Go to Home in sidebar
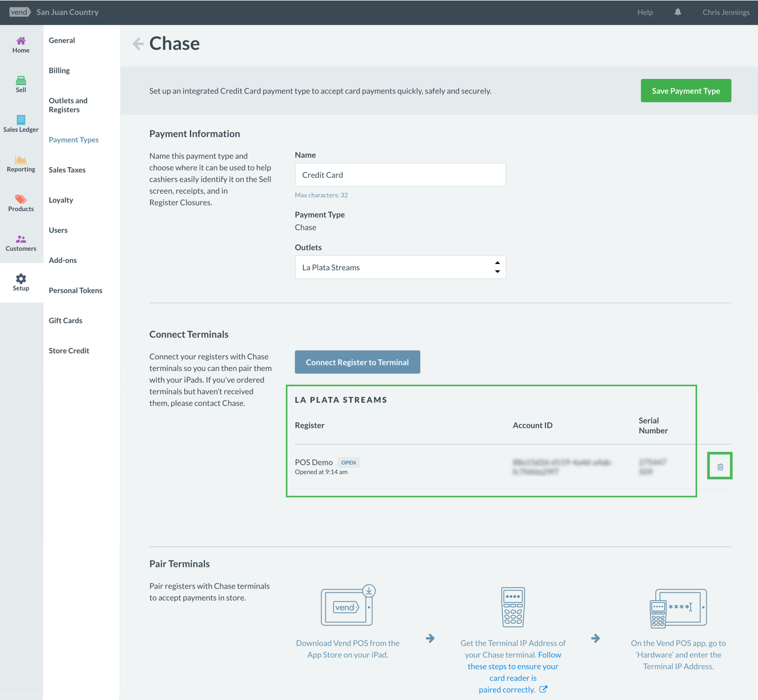This screenshot has width=758, height=700. tap(21, 45)
